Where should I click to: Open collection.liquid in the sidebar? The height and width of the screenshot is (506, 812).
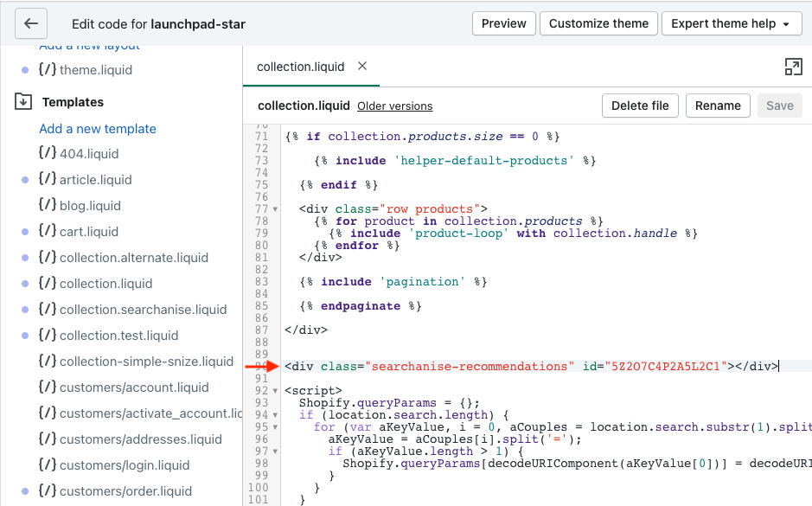point(106,284)
